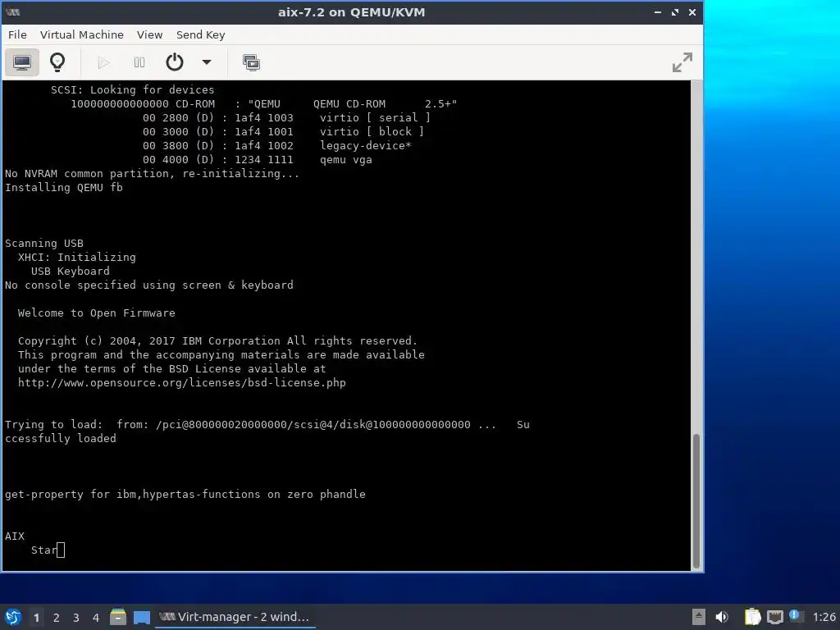Open the Send Key menu
Screen dimensions: 840x630
pyautogui.click(x=200, y=34)
